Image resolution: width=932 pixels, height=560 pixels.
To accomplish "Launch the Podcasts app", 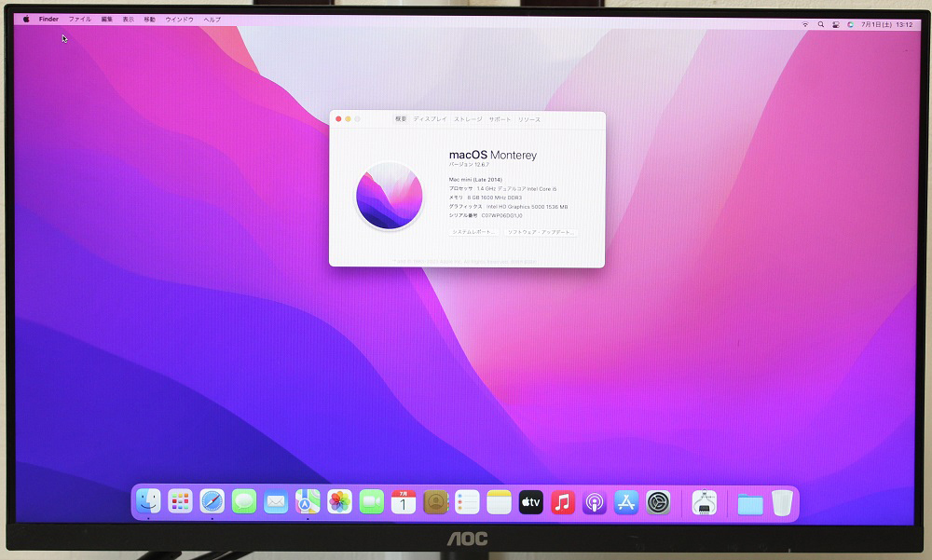I will 594,502.
